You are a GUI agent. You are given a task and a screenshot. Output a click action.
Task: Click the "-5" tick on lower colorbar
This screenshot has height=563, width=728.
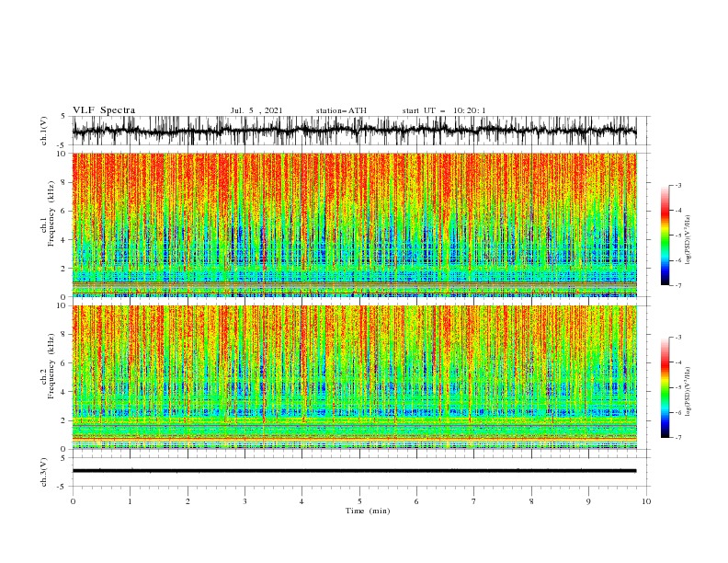(x=678, y=387)
